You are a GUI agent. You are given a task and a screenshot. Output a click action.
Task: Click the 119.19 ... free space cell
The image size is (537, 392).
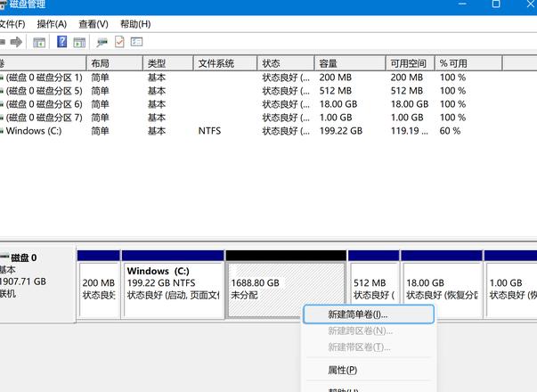coord(410,131)
